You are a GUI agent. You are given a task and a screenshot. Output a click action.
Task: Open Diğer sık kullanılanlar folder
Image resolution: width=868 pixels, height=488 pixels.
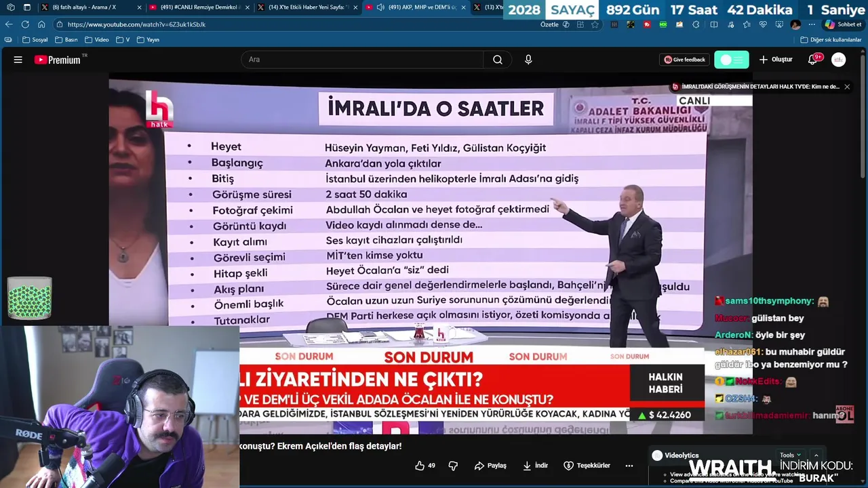coord(831,40)
